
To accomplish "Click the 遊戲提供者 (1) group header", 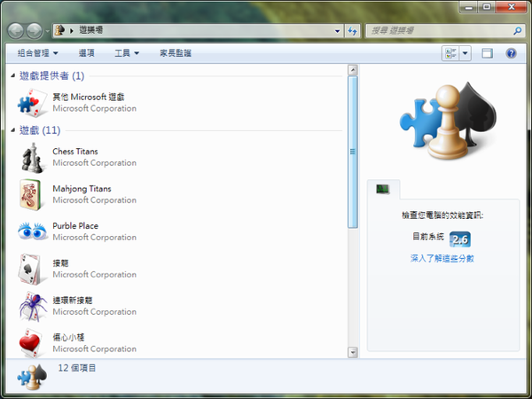I will click(x=51, y=75).
